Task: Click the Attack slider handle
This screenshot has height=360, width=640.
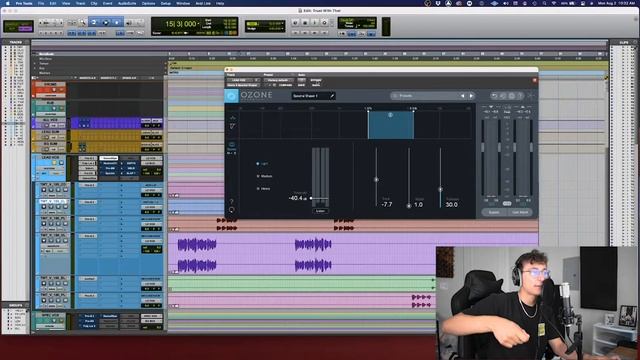Action: coord(409,206)
